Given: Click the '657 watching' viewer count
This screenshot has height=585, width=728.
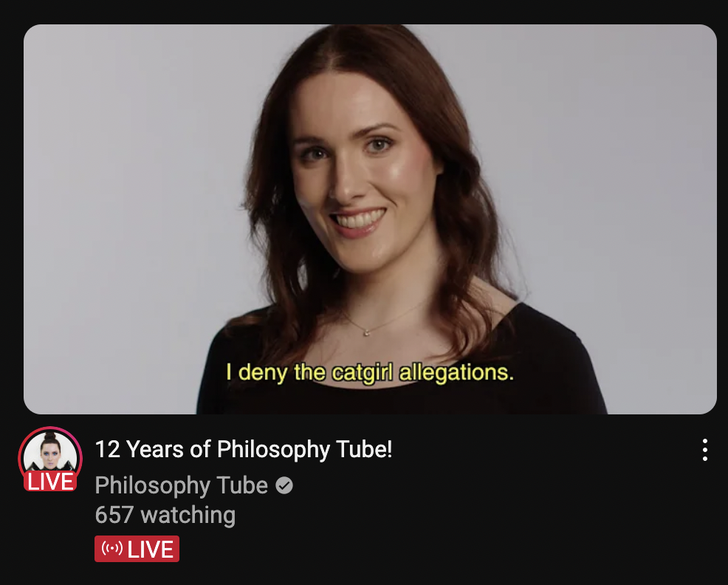Looking at the screenshot, I should 165,515.
